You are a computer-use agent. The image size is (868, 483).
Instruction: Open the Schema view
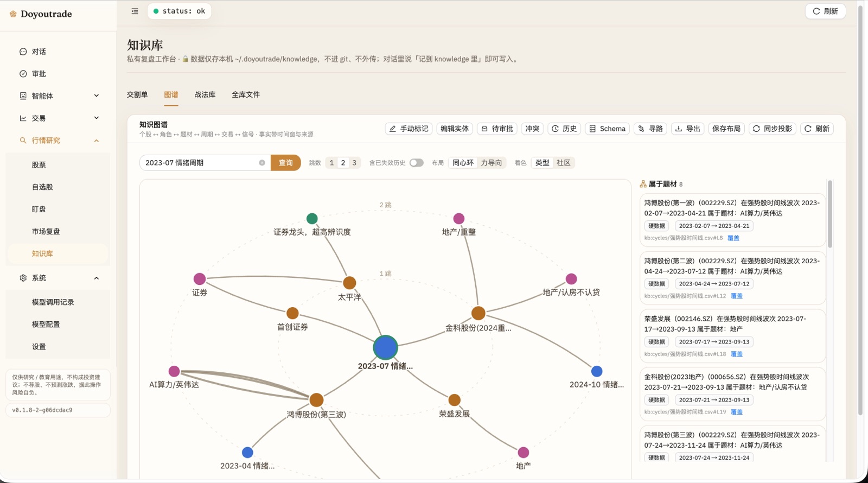[x=607, y=129]
